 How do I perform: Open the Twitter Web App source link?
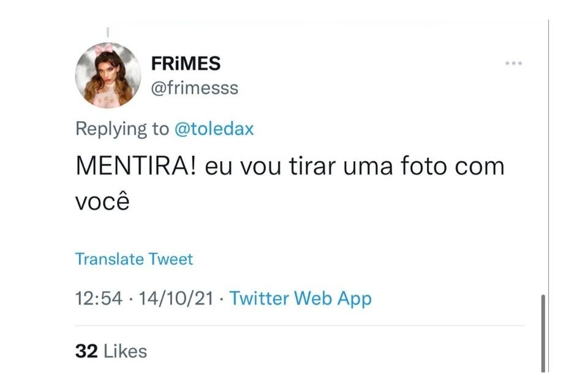(300, 299)
